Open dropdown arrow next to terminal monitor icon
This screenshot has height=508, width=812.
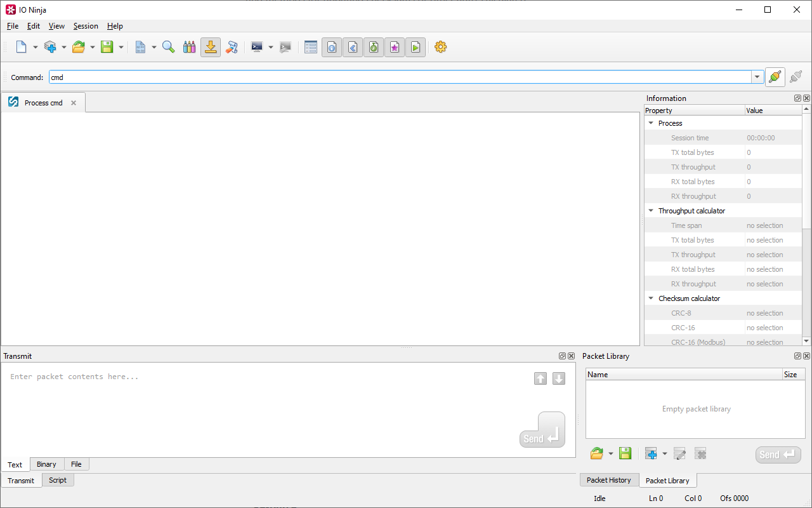(x=270, y=47)
